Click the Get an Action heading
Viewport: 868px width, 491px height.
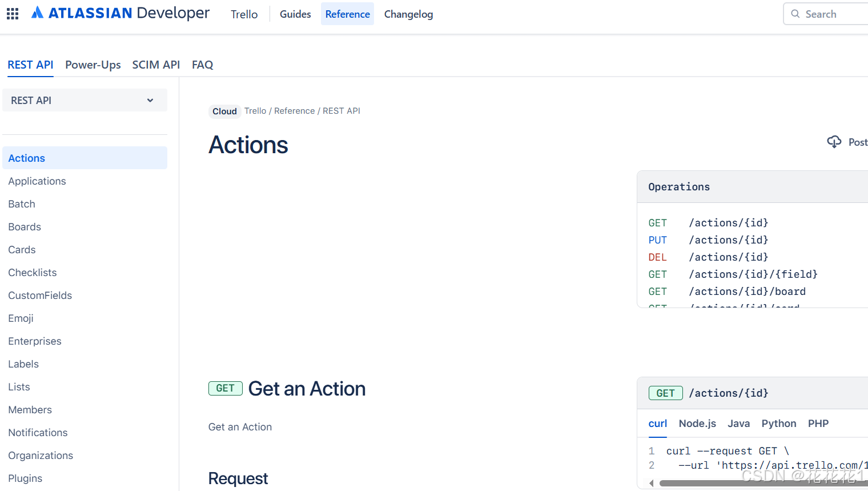coord(307,389)
